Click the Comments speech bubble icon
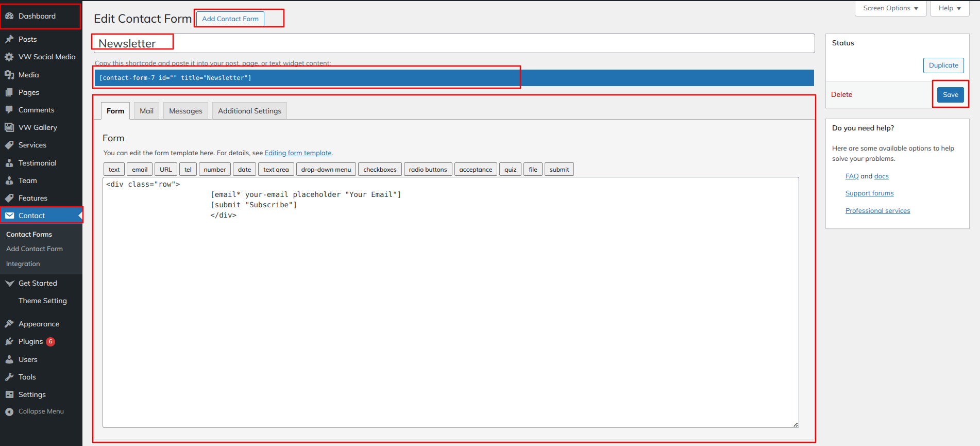 9,110
